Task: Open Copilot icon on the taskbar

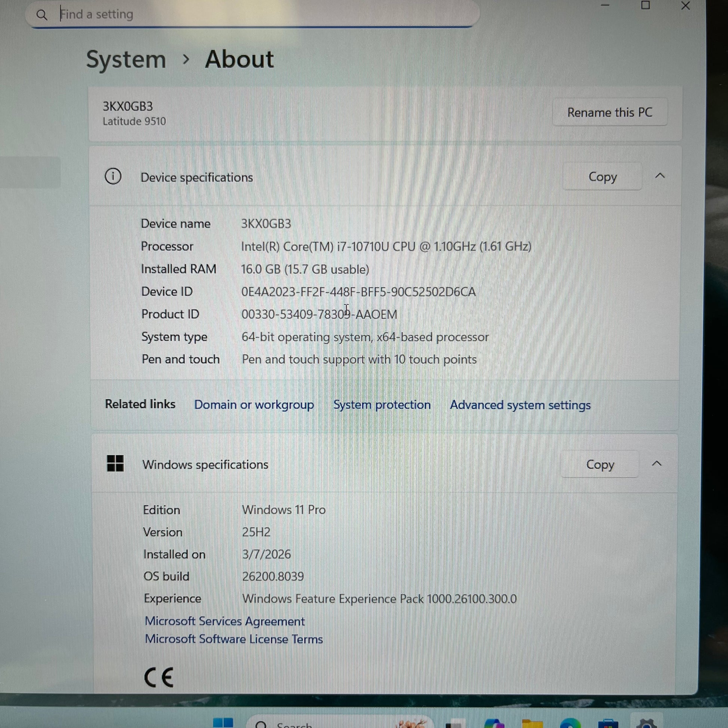Action: (x=494, y=724)
